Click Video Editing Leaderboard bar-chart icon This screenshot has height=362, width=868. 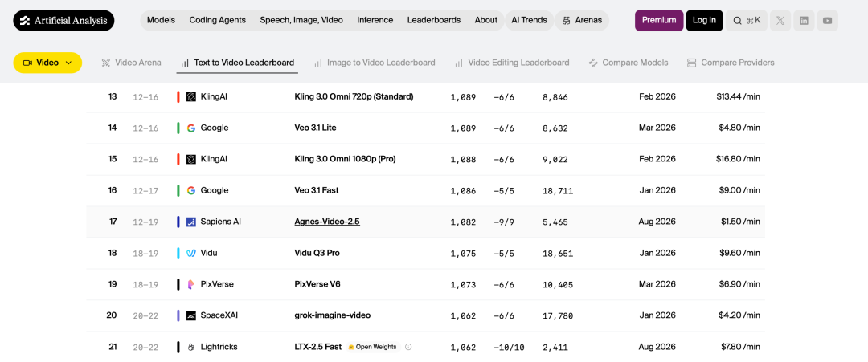tap(459, 63)
